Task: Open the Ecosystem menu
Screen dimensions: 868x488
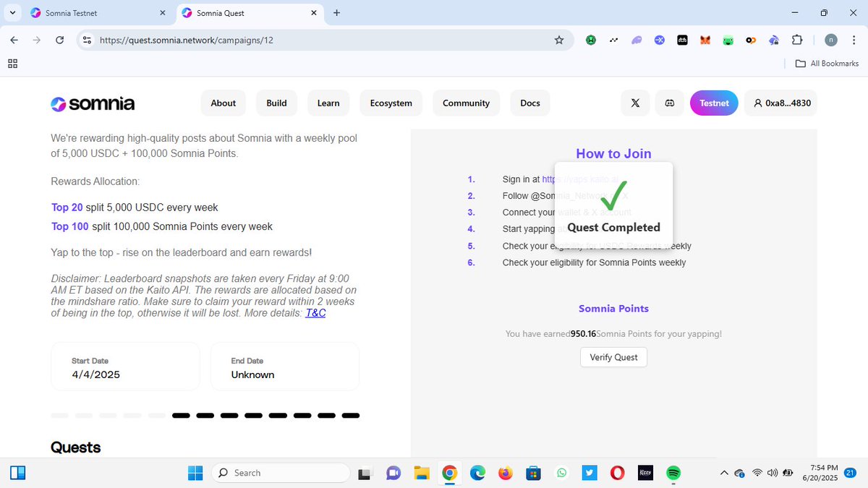Action: 391,103
